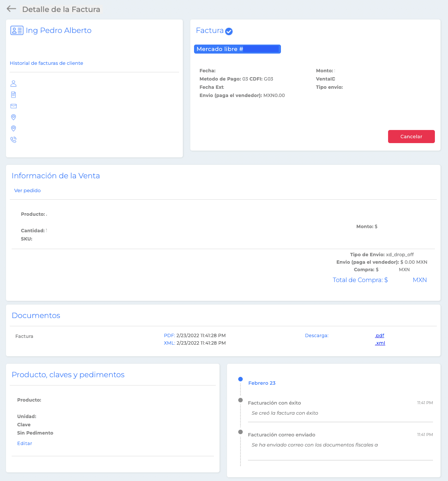The height and width of the screenshot is (481, 448).
Task: Click the red Cancelar button
Action: [x=411, y=136]
